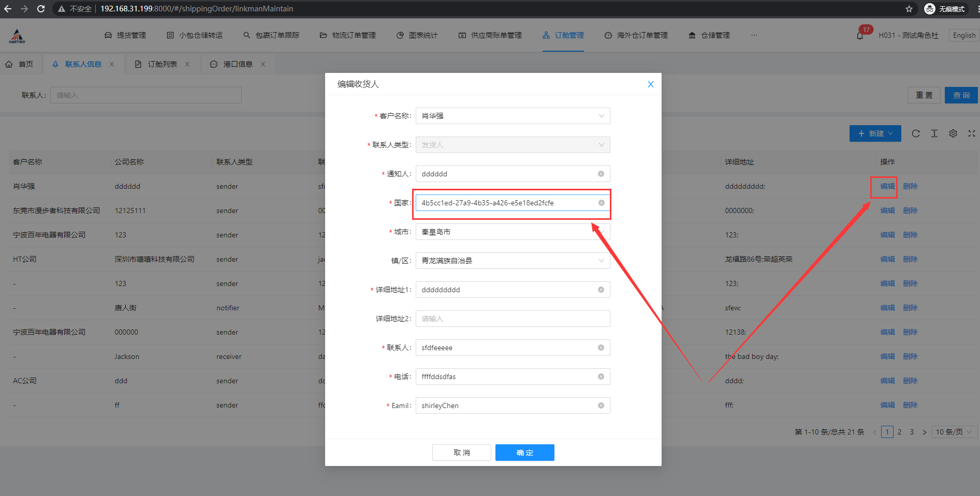Go to page 2 of results

click(900, 432)
